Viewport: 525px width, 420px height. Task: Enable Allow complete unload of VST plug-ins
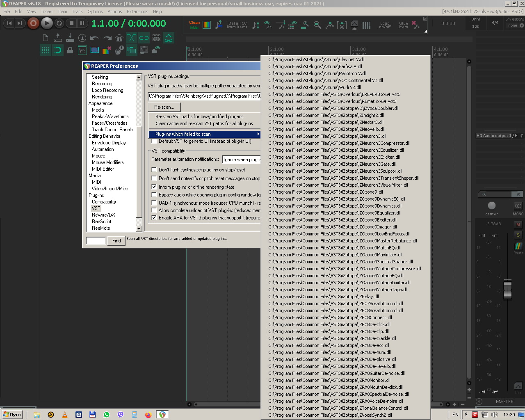point(154,210)
